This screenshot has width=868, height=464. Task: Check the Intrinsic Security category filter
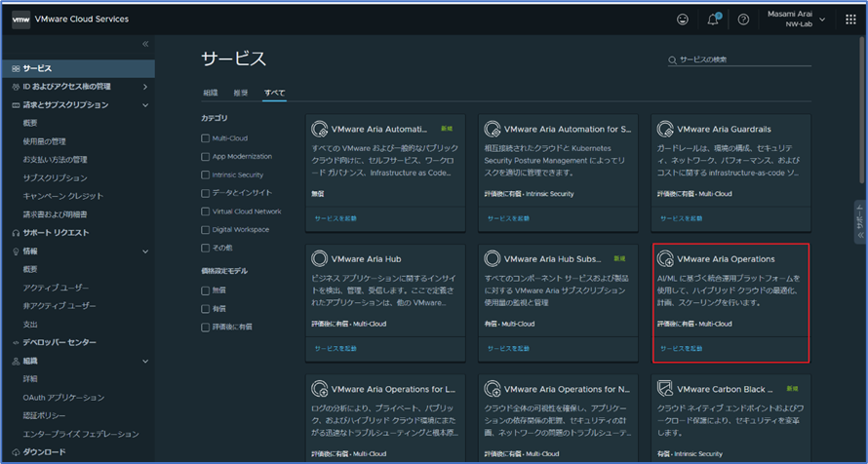click(206, 174)
